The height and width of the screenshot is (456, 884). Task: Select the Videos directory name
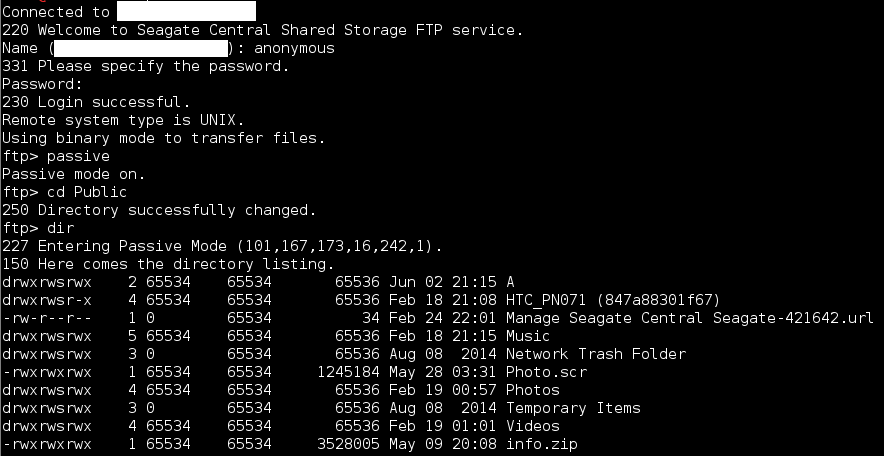point(532,426)
